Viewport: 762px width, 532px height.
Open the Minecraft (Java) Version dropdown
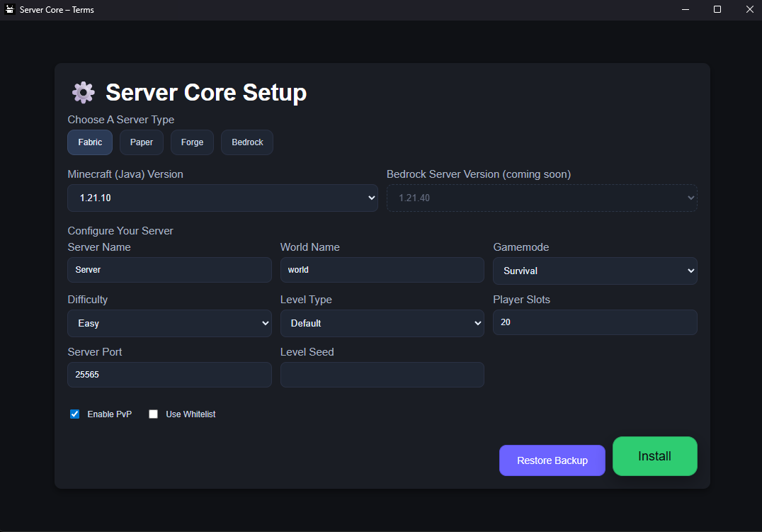(222, 198)
